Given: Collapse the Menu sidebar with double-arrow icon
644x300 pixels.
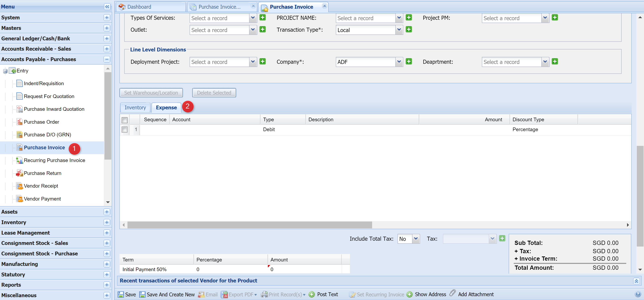Looking at the screenshot, I should coord(107,7).
